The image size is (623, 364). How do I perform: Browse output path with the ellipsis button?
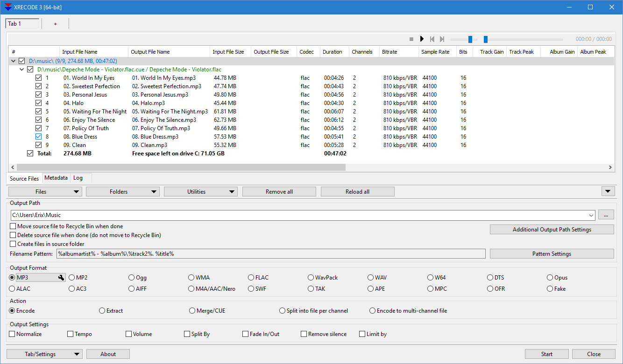click(606, 214)
